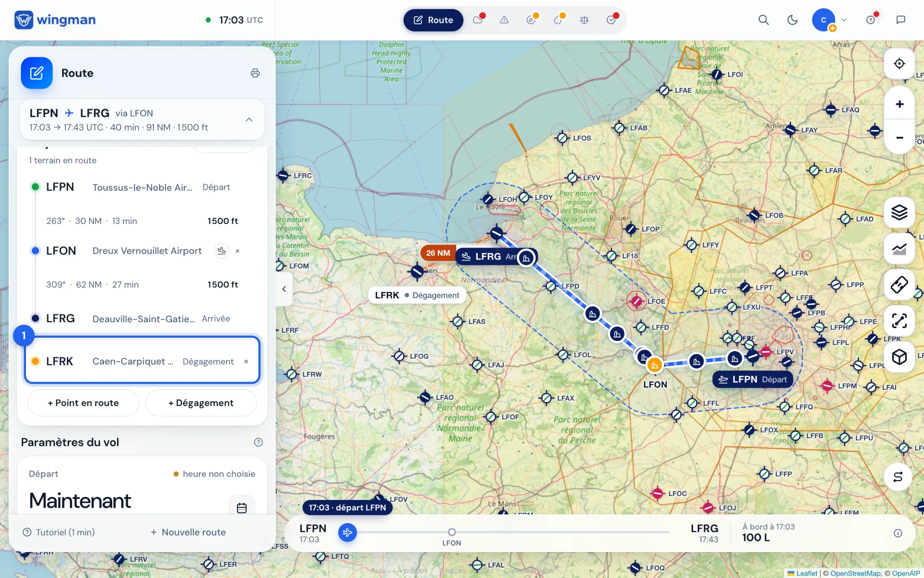The width and height of the screenshot is (924, 578).
Task: Open the compass navigation tab
Action: click(531, 20)
